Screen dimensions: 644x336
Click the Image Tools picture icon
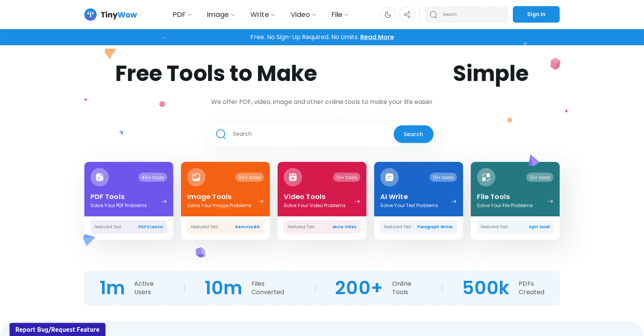196,177
